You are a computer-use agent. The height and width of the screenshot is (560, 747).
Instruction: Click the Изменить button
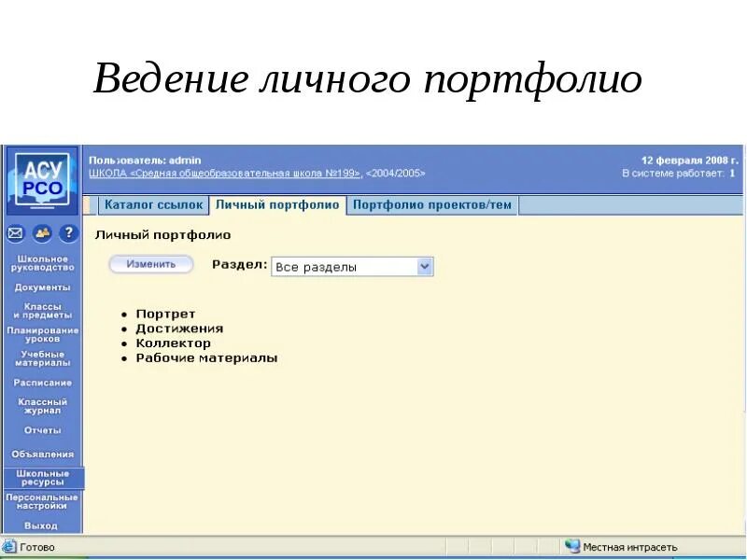(x=151, y=264)
